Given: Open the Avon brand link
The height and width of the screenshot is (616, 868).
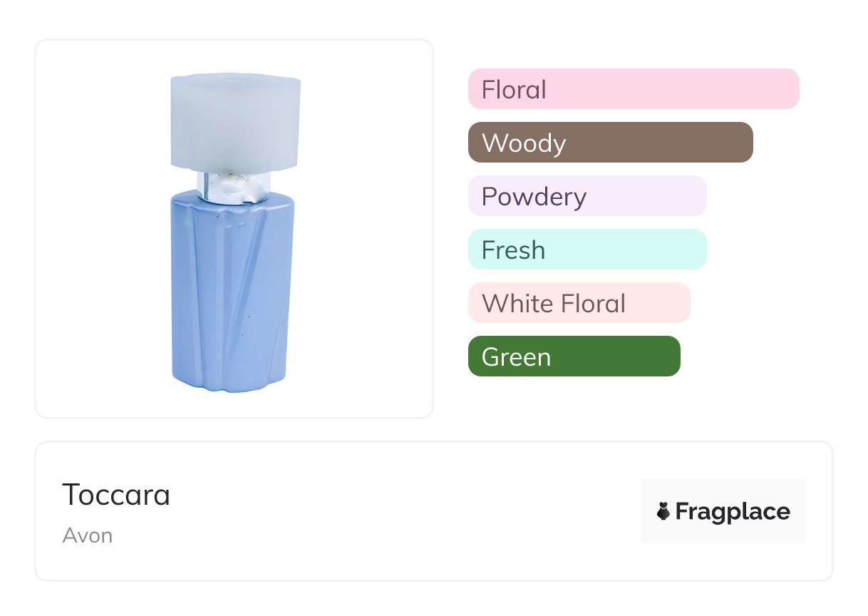Looking at the screenshot, I should (87, 535).
